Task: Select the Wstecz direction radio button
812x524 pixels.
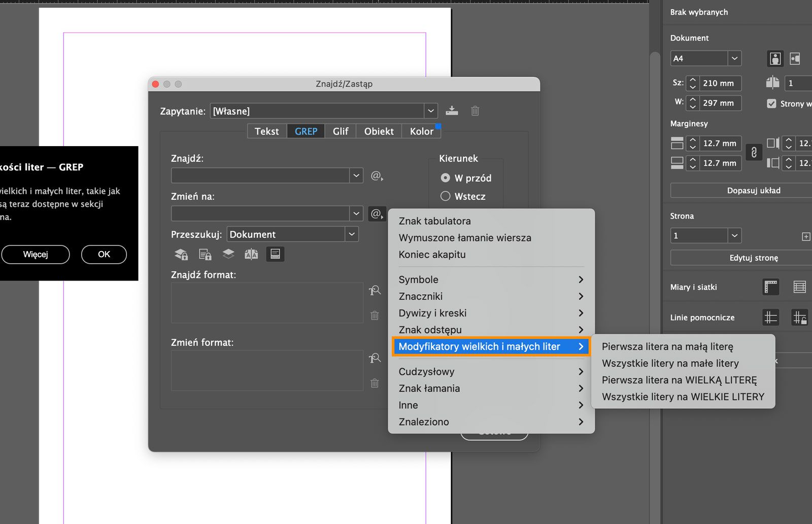Action: tap(445, 196)
